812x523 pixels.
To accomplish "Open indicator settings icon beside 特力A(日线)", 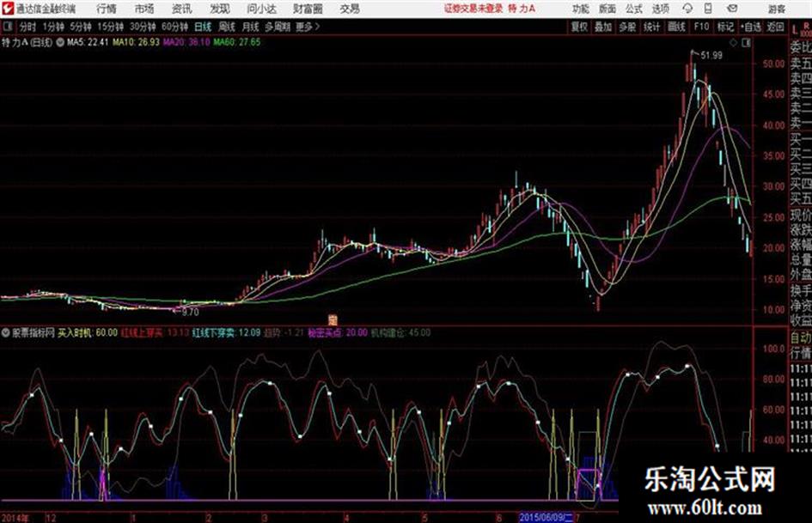I will tap(59, 42).
